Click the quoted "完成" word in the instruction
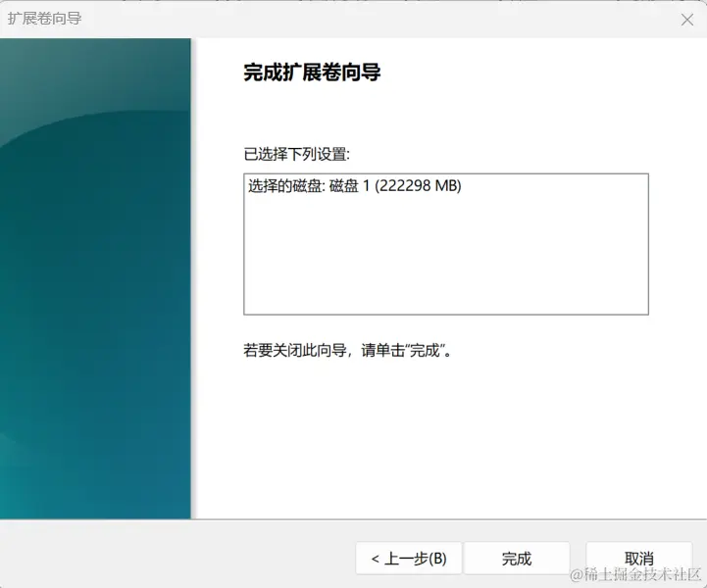This screenshot has height=588, width=707. click(x=425, y=350)
